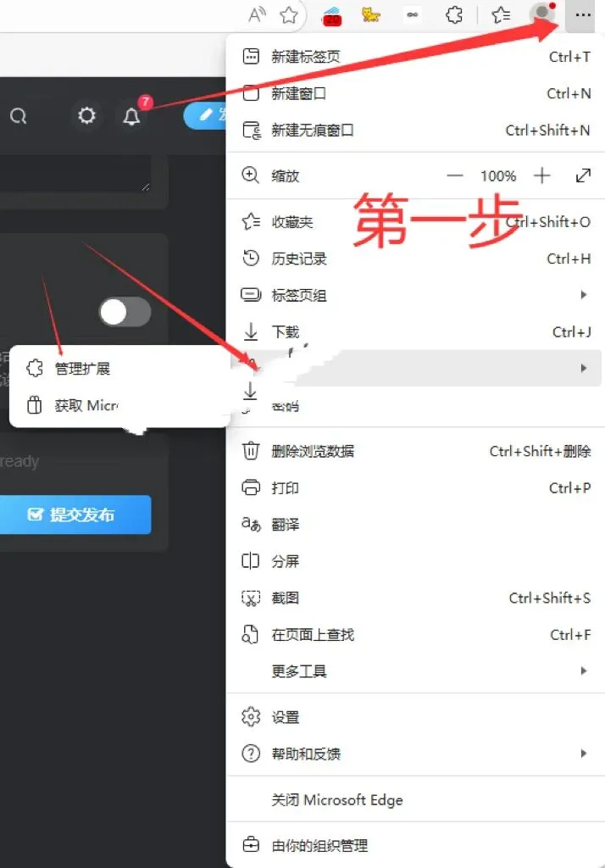Toggle the white switch on the dark page
The height and width of the screenshot is (868, 605).
click(125, 313)
